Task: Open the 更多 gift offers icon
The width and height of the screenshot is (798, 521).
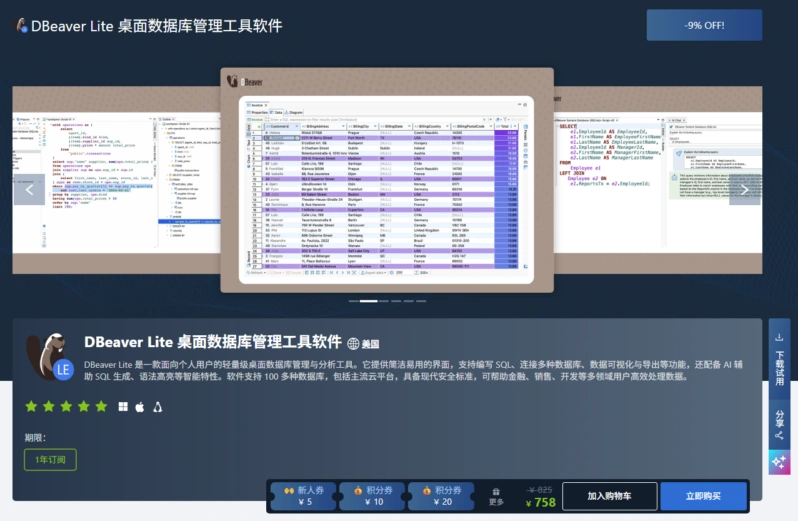Action: 496,497
